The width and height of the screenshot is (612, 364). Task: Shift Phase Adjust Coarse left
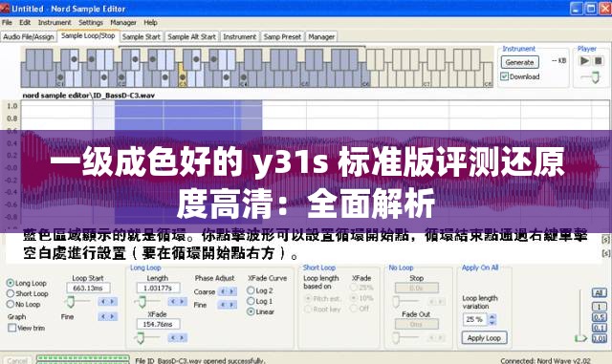point(223,291)
